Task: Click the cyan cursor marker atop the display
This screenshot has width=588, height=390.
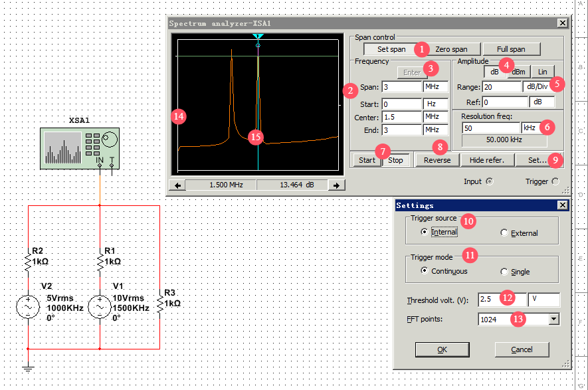Action: (x=258, y=37)
